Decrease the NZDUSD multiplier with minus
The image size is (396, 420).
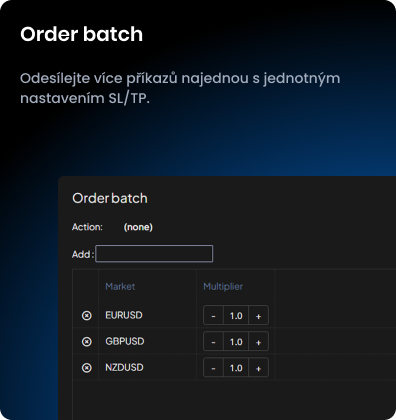(x=213, y=368)
